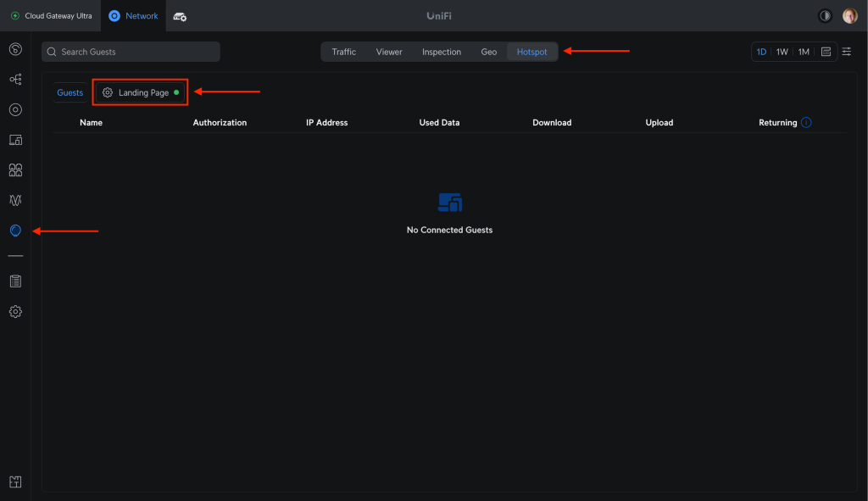Open the user profile avatar menu
The image size is (868, 501).
(x=849, y=16)
